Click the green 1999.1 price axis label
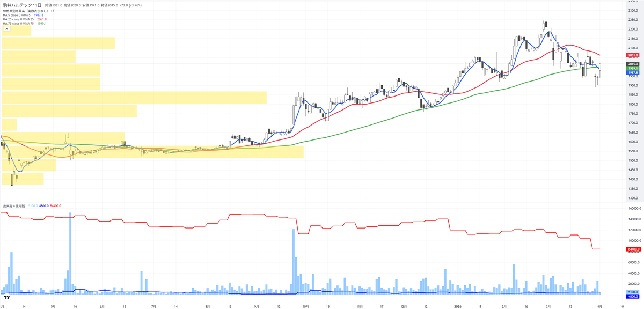This screenshot has height=309, width=644. 632,69
